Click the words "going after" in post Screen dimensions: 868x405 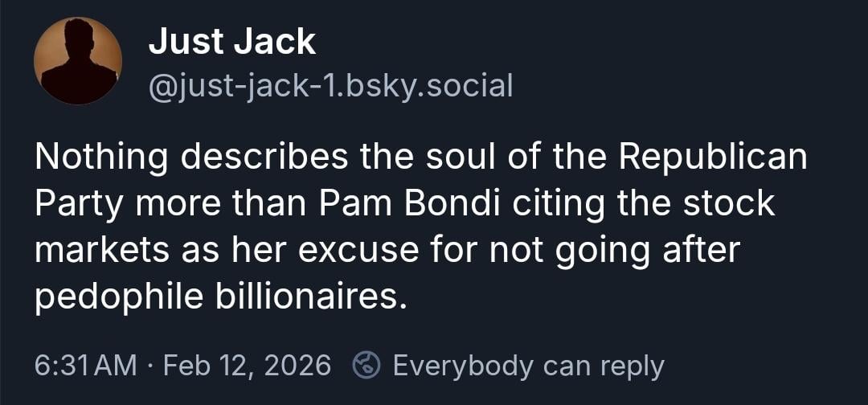[645, 252]
